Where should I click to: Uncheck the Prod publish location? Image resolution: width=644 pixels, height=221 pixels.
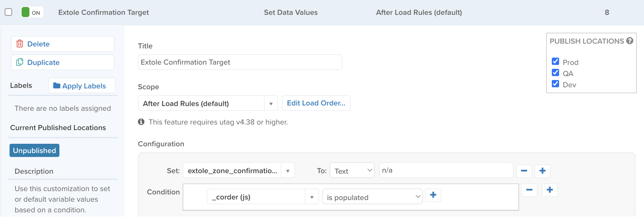tap(555, 62)
